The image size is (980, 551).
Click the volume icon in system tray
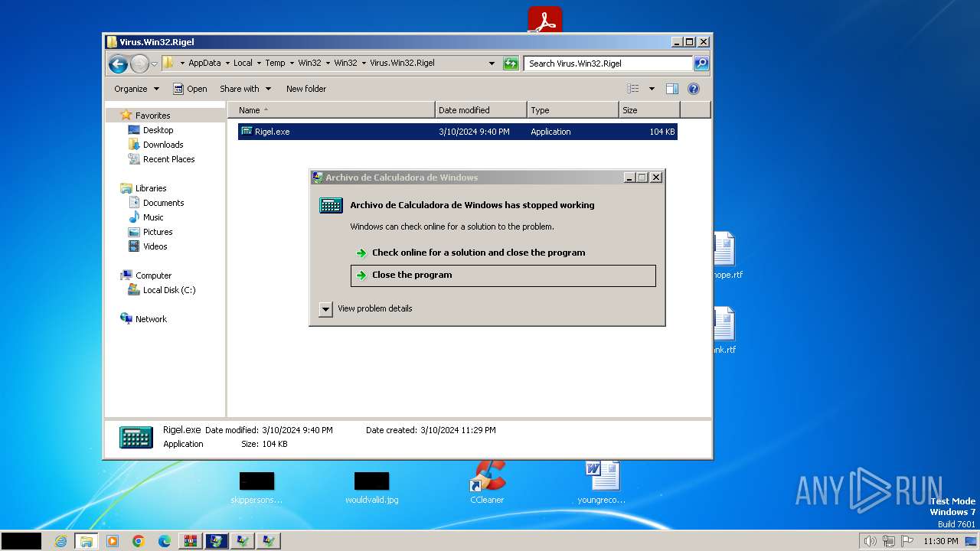pyautogui.click(x=870, y=541)
